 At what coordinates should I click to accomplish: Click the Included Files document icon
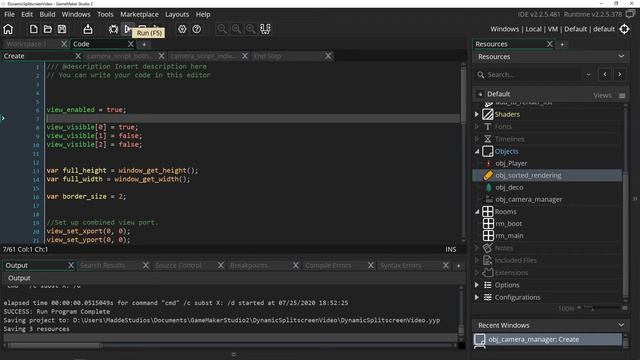tap(488, 260)
